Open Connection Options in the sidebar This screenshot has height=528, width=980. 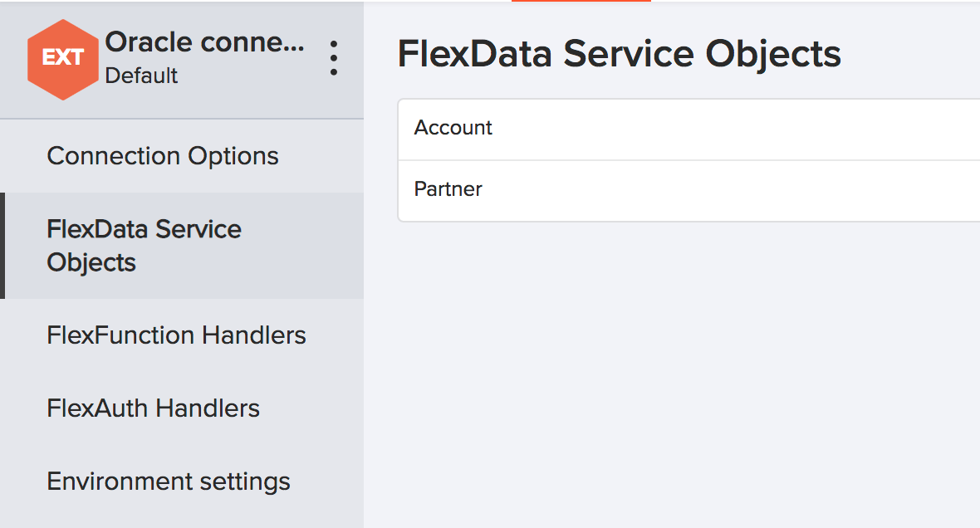[163, 156]
